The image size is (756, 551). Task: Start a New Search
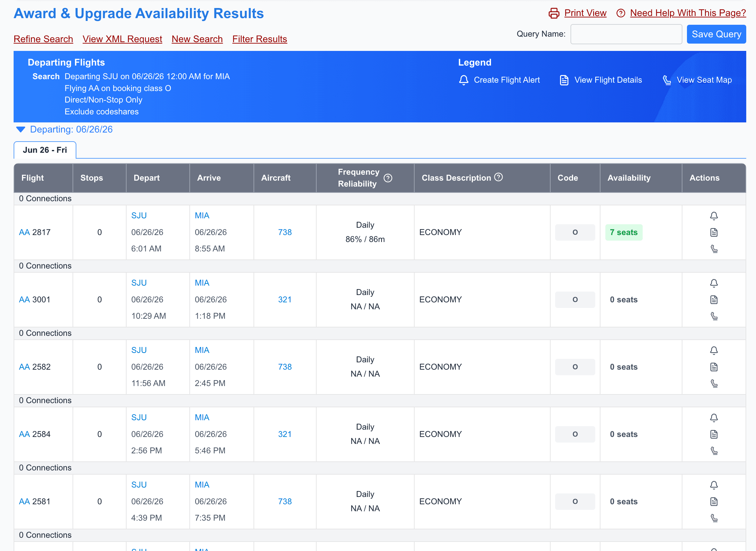pos(197,39)
